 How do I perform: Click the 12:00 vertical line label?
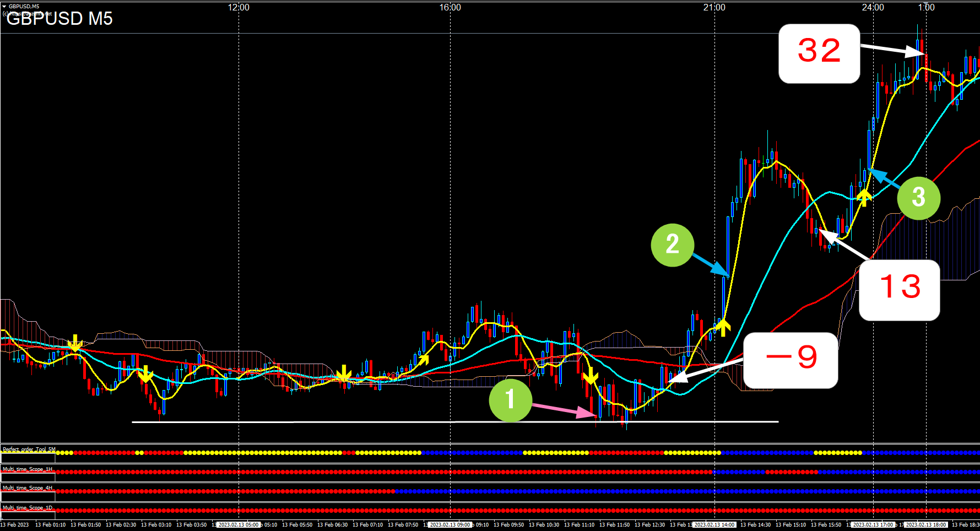(x=239, y=7)
